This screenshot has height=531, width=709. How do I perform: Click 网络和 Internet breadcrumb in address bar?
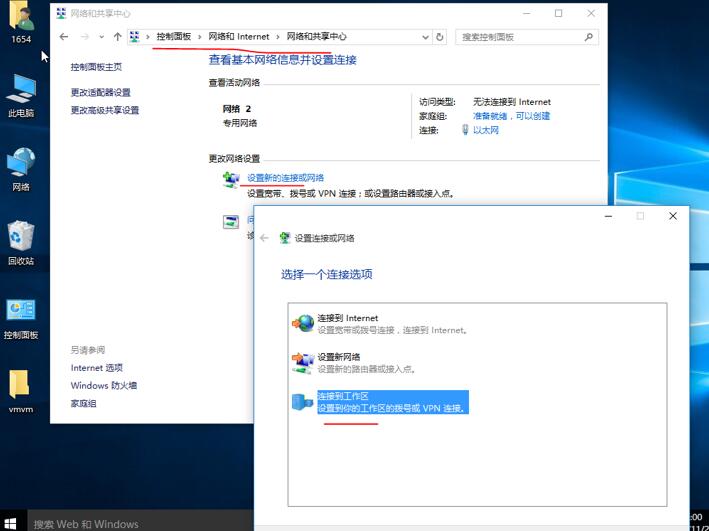[238, 37]
